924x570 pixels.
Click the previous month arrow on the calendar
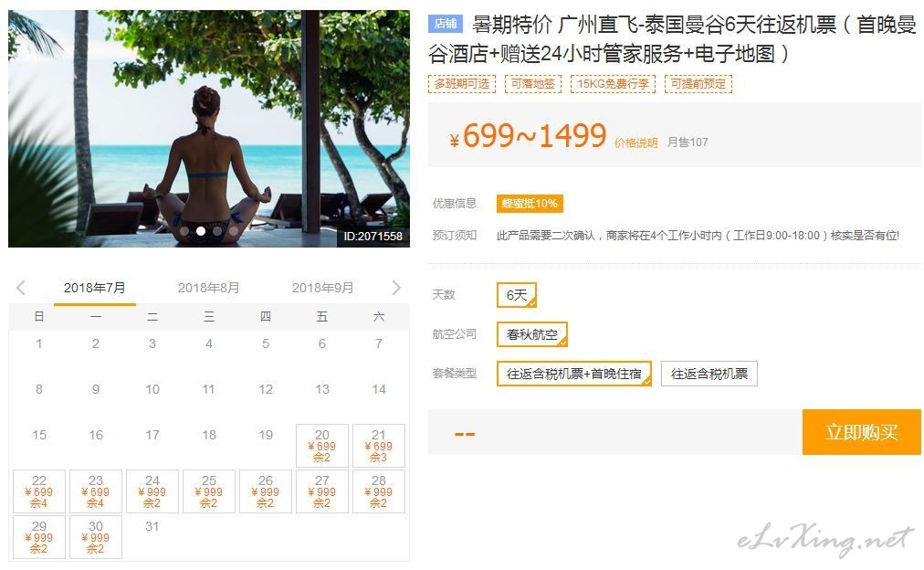point(21,288)
